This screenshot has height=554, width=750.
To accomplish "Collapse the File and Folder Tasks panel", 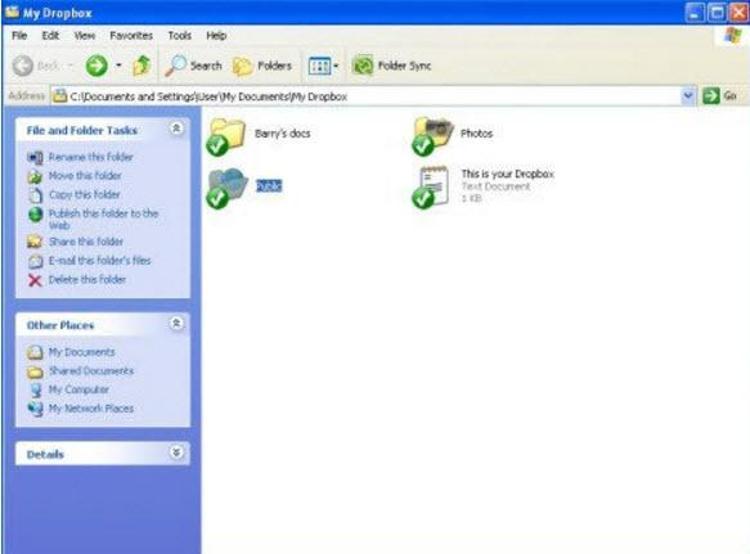I will 176,130.
